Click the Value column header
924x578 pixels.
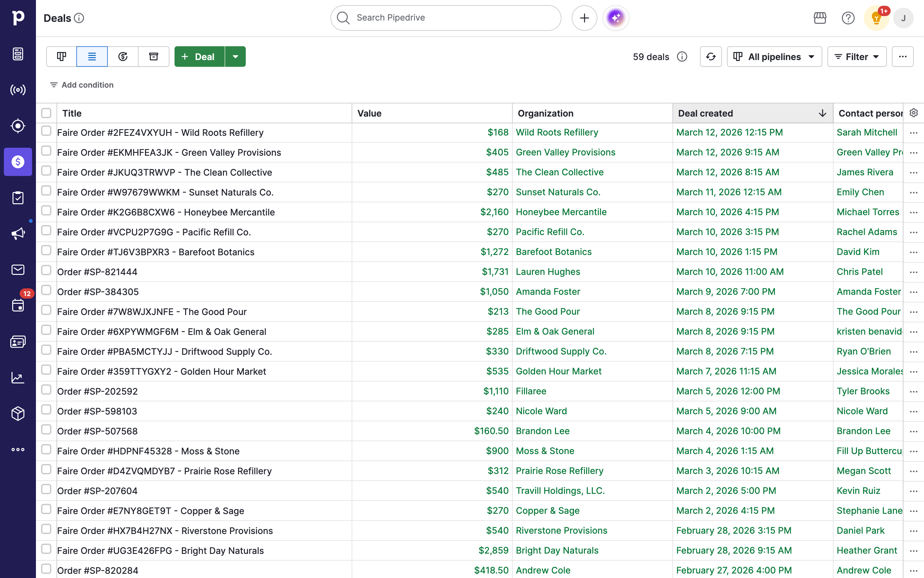[432, 113]
